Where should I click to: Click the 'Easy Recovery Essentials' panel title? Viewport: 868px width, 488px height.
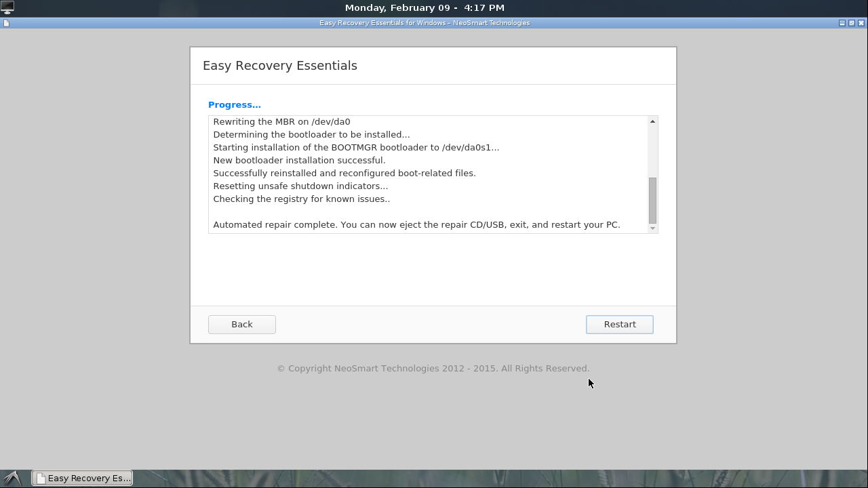pyautogui.click(x=280, y=66)
